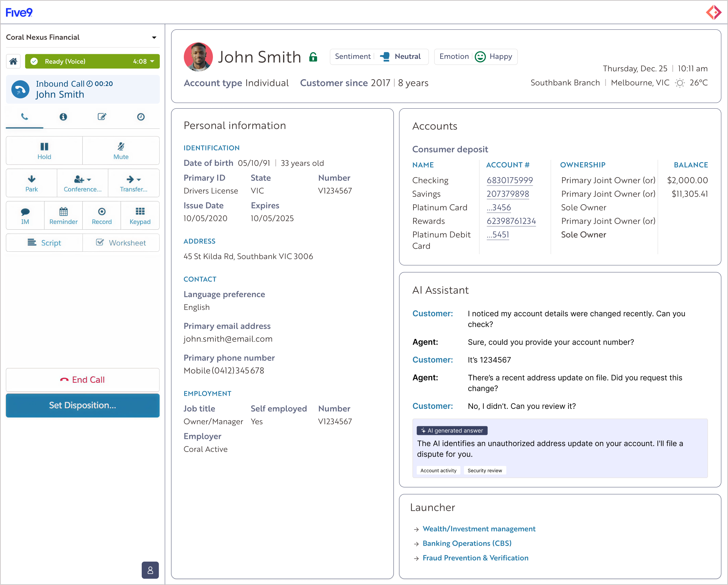Switch to the history clock tab
Screen dimensions: 728x585
[141, 117]
